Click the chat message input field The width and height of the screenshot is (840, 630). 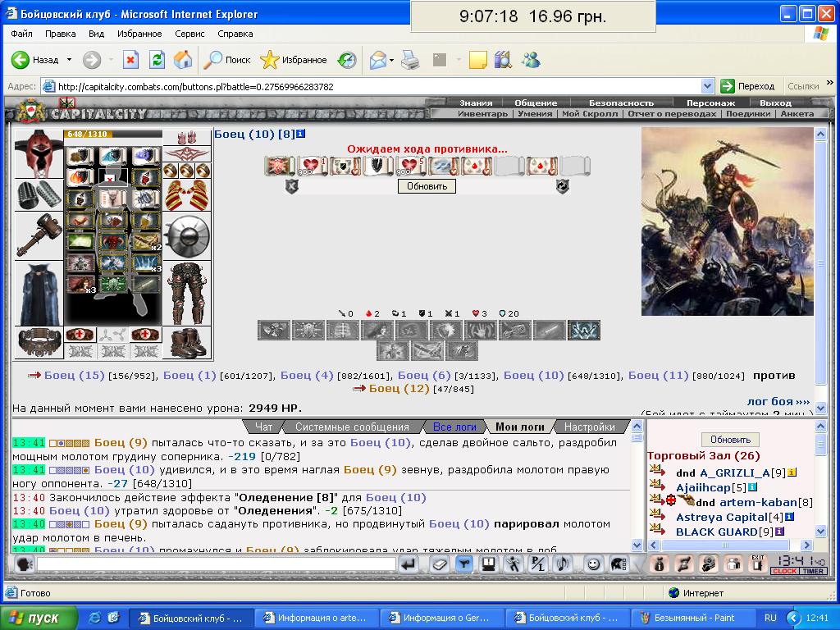point(216,564)
